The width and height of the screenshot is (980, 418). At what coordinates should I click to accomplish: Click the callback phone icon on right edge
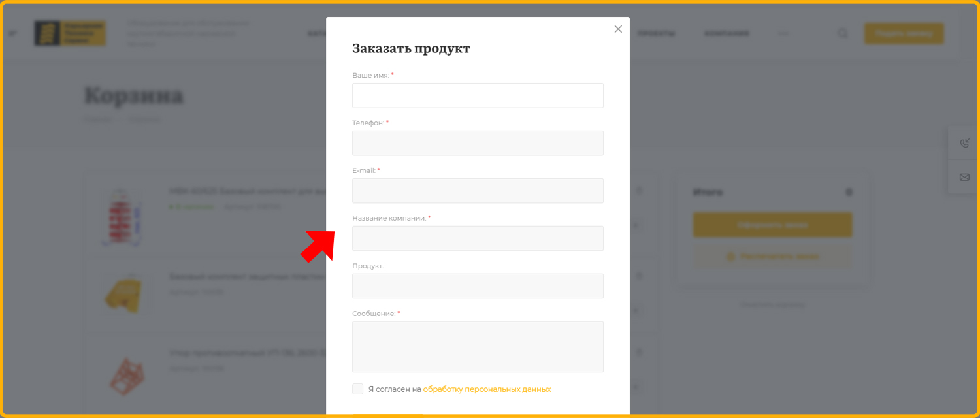click(964, 144)
